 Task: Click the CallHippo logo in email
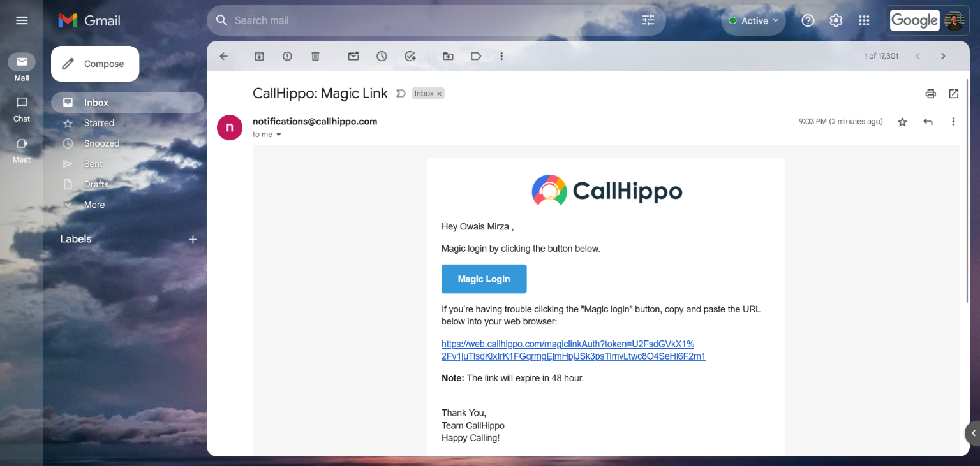point(607,191)
